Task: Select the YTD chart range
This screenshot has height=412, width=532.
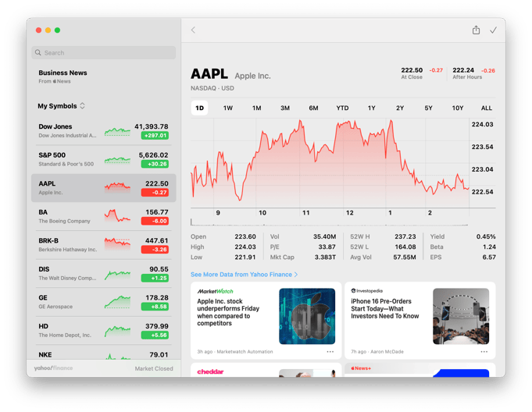Action: pos(342,108)
